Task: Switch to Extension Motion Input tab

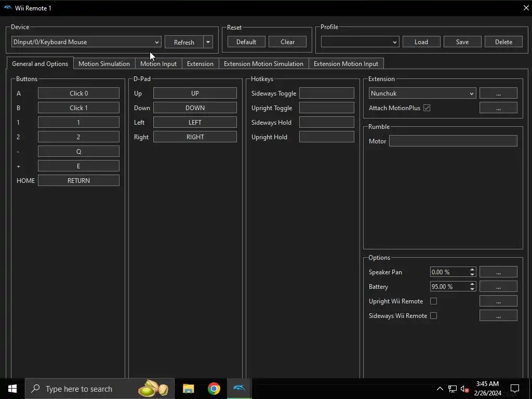Action: pyautogui.click(x=346, y=64)
